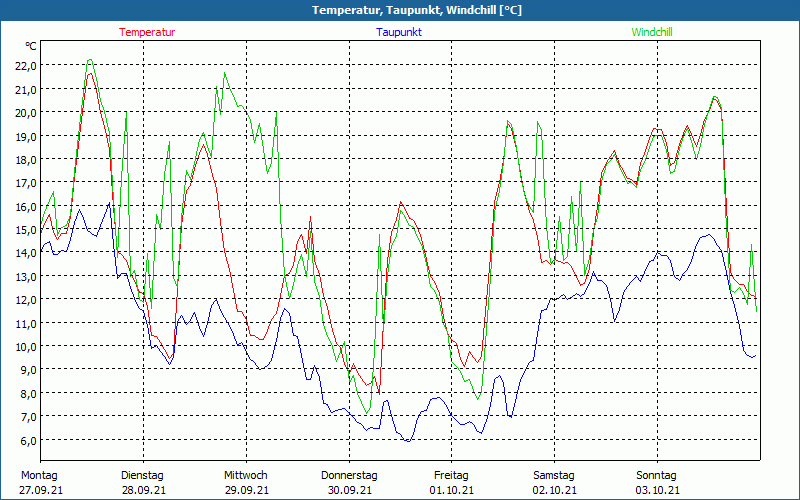Click the '12,0' y-axis value

point(26,299)
